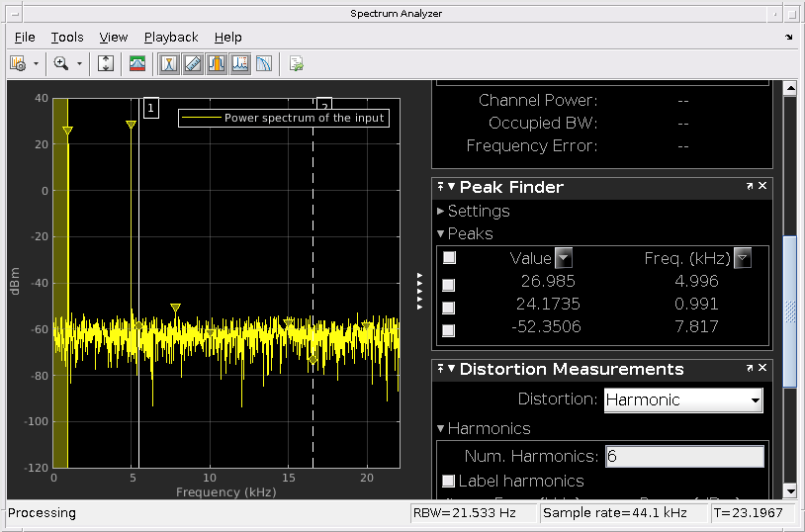Screen dimensions: 805x532
Task: Open the Tools menu
Action: point(67,37)
